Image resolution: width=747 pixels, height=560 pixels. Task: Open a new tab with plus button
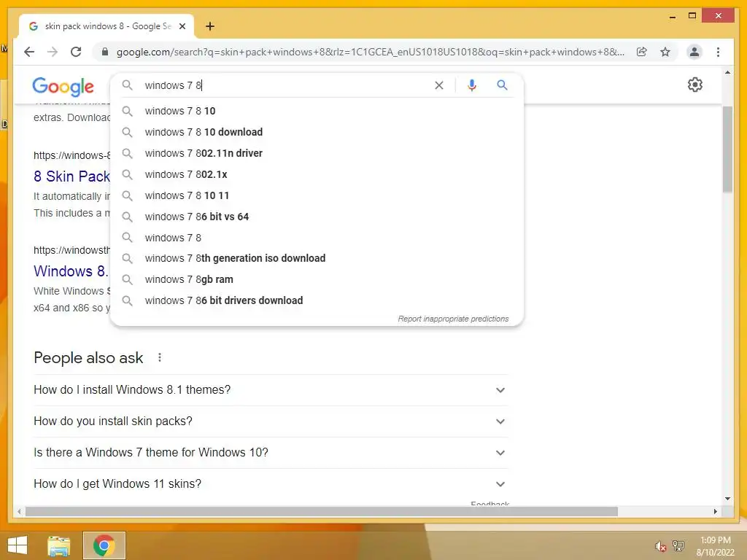[210, 26]
